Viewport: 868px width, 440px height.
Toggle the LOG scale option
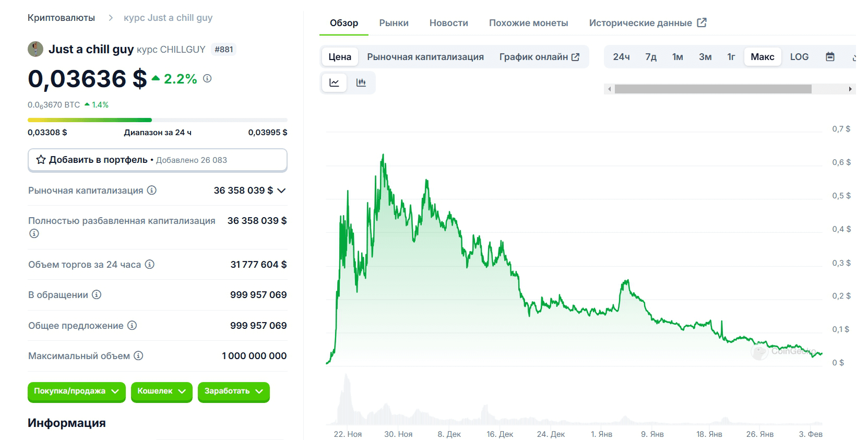click(799, 57)
